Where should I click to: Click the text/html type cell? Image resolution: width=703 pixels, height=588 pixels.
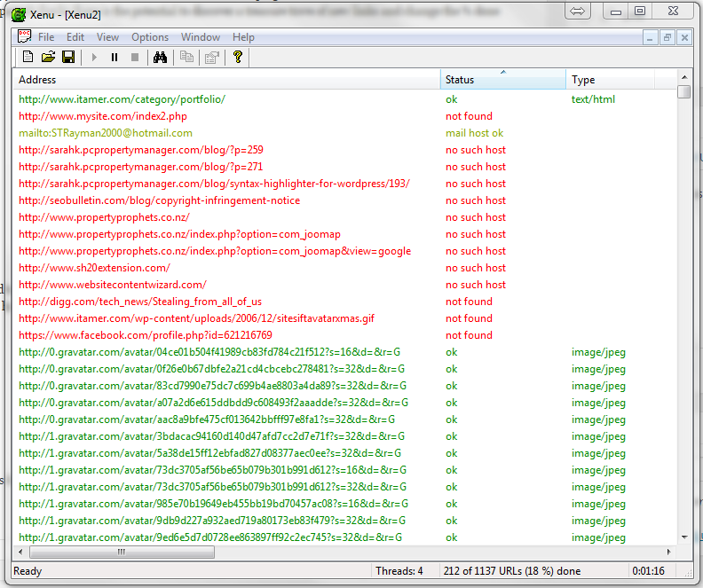(x=593, y=99)
